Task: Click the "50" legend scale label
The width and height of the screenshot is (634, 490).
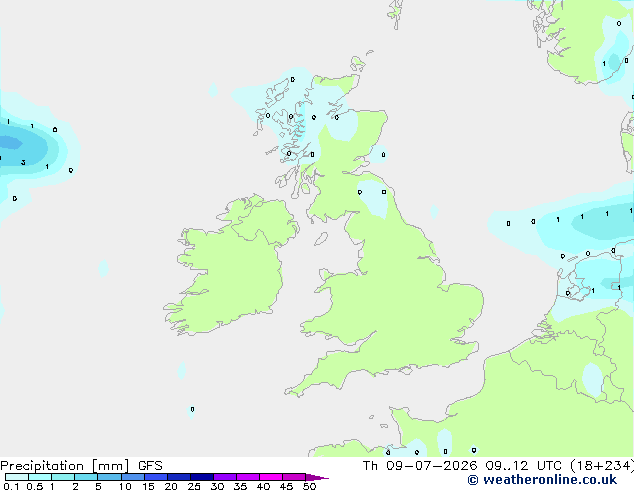Action: pos(309,486)
